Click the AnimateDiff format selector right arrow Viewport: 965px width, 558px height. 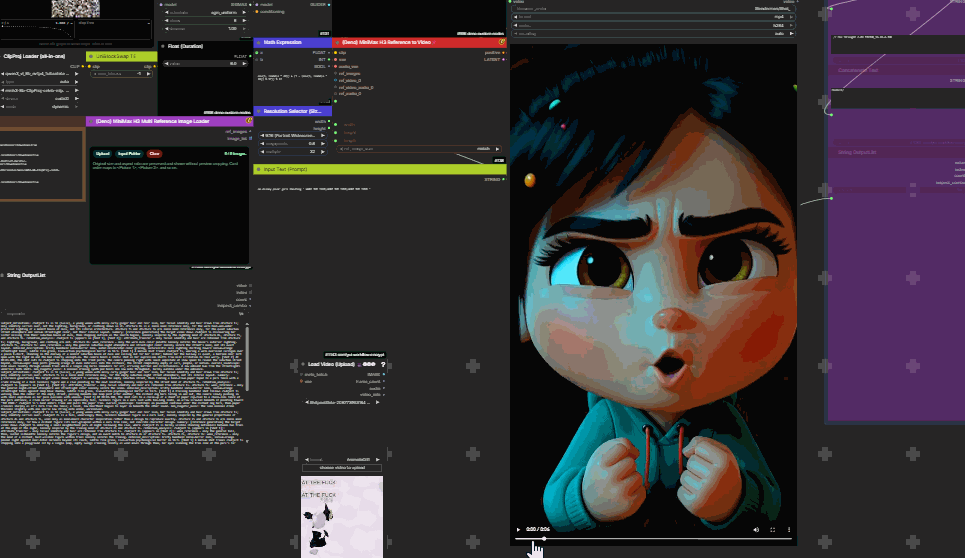click(x=377, y=460)
